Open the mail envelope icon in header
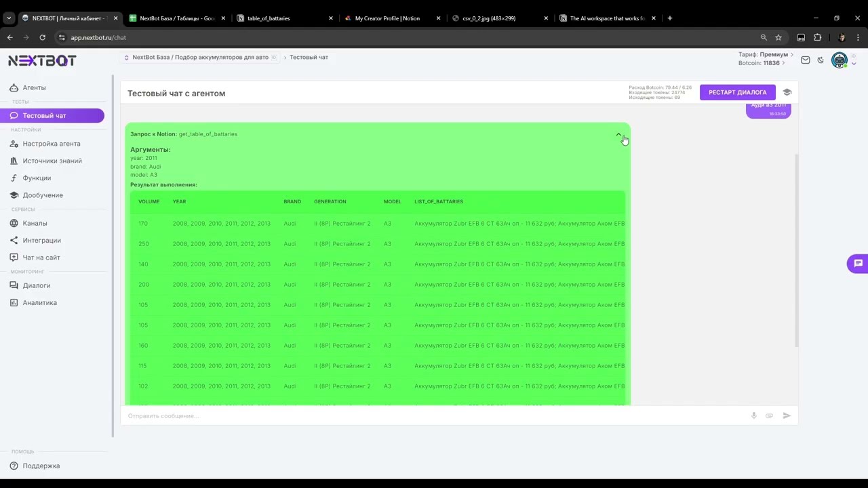Viewport: 868px width, 488px height. (x=805, y=60)
